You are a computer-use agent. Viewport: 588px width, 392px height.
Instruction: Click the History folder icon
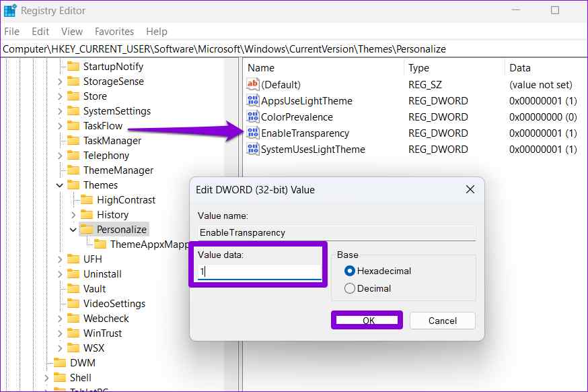(87, 214)
